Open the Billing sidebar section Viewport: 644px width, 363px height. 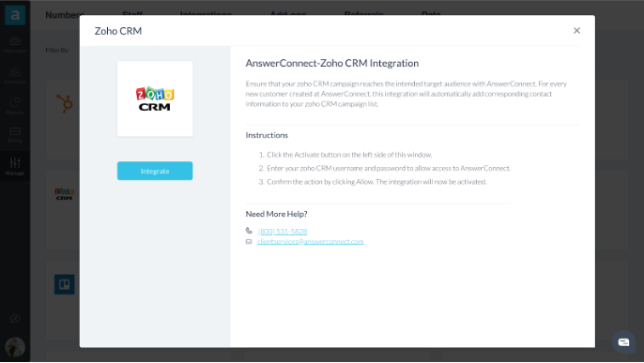[15, 135]
